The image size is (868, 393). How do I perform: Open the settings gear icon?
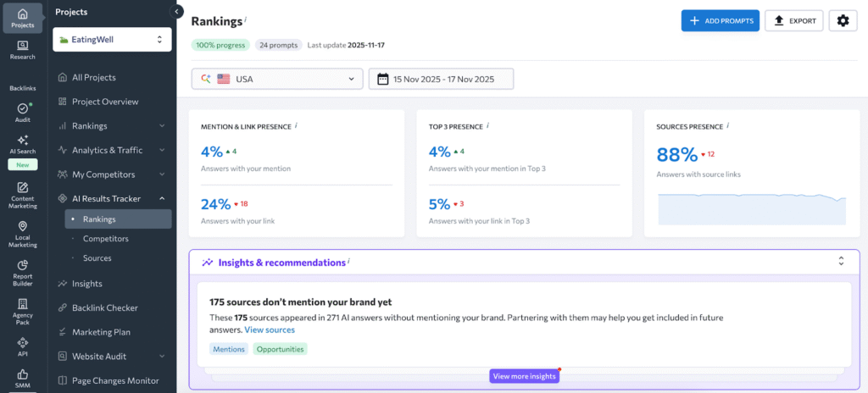(x=843, y=21)
